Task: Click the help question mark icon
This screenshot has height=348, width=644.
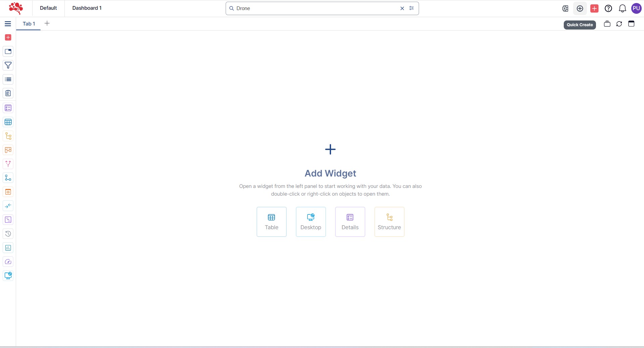Action: point(608,8)
